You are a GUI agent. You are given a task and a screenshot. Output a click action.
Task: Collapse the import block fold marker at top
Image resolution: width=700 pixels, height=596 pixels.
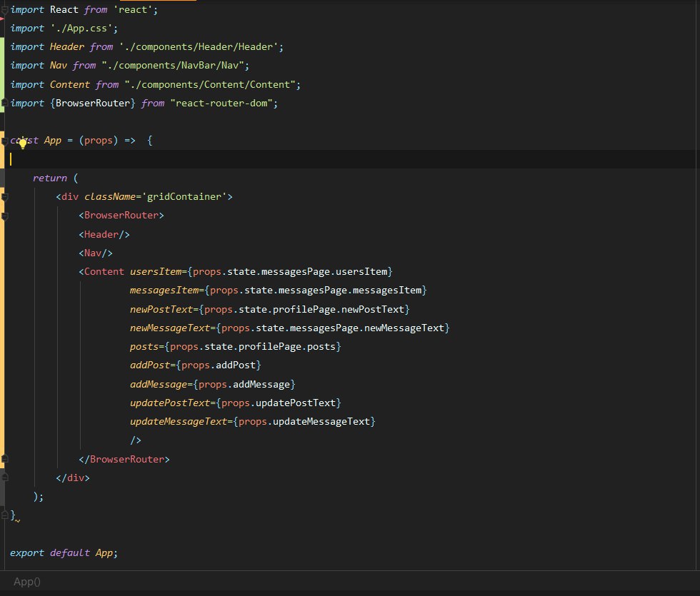pos(4,9)
